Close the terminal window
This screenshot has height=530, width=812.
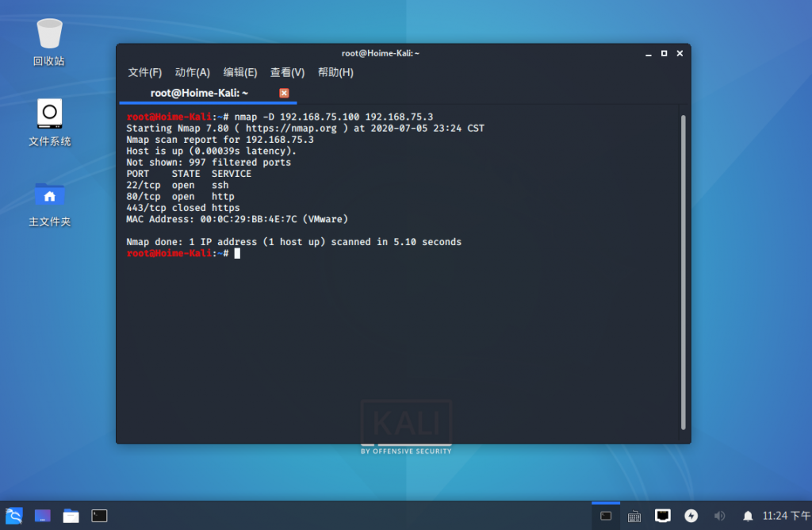point(680,53)
